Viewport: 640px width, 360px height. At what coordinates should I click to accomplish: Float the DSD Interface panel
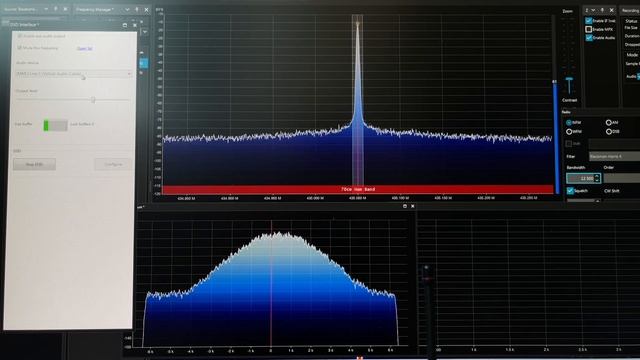tap(124, 25)
